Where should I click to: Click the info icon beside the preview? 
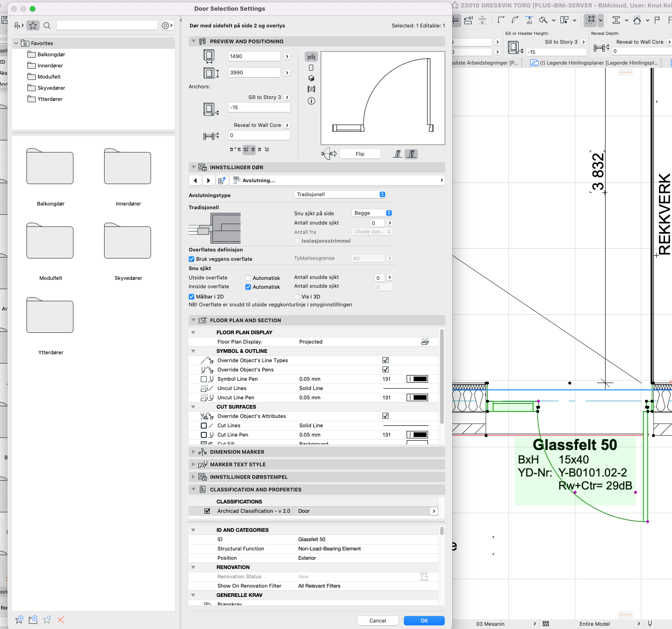311,101
